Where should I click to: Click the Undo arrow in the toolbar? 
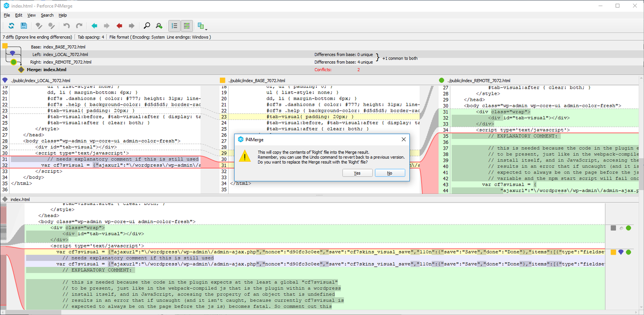point(66,26)
